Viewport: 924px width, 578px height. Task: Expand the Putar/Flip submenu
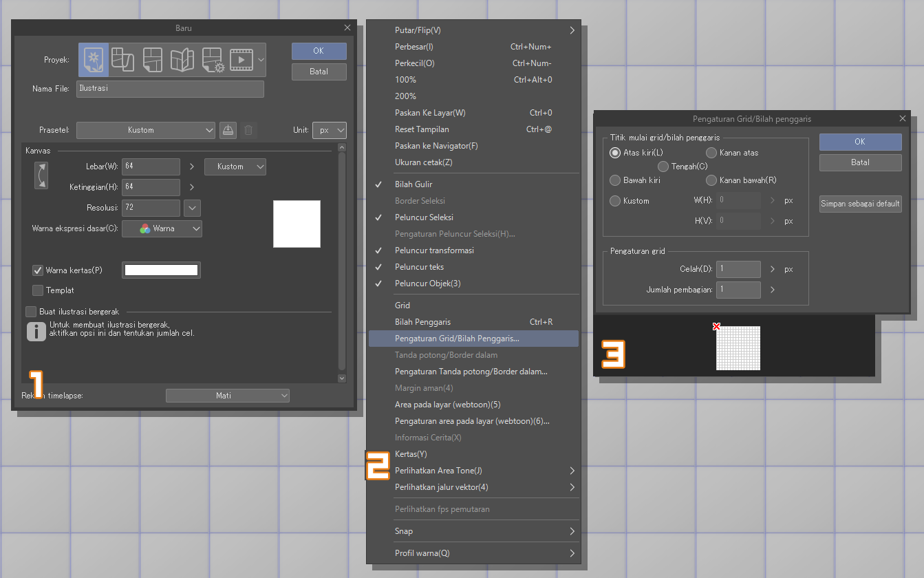572,30
